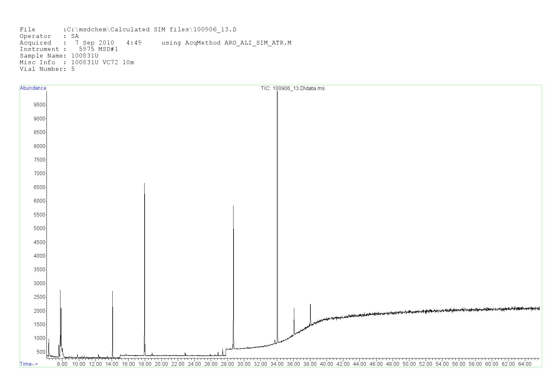The height and width of the screenshot is (392, 555).
Task: Click the 64.00 tick label on time axis
Action: click(525, 364)
